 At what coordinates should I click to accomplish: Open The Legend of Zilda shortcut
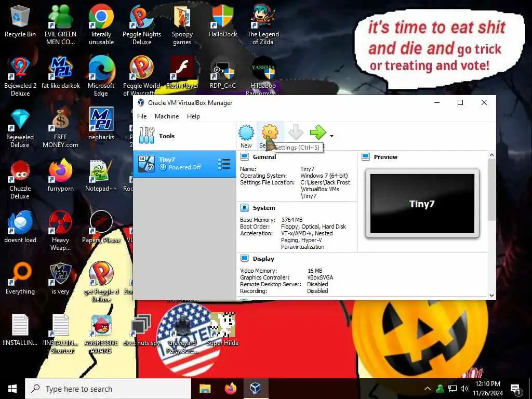(x=263, y=25)
